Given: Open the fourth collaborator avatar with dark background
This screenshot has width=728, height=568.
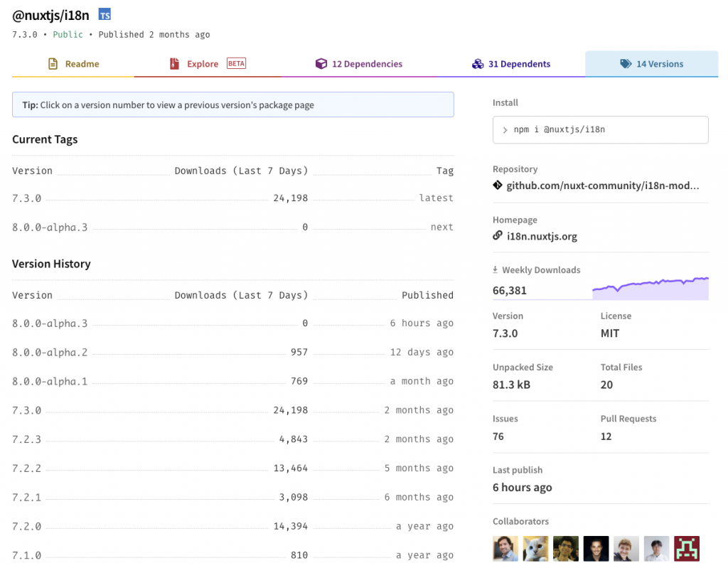Looking at the screenshot, I should pos(596,549).
